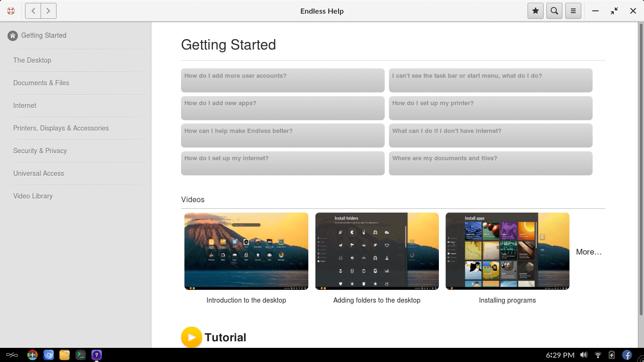Viewport: 644px width, 362px height.
Task: Open the App Center icon in the taskbar
Action: pos(33,355)
